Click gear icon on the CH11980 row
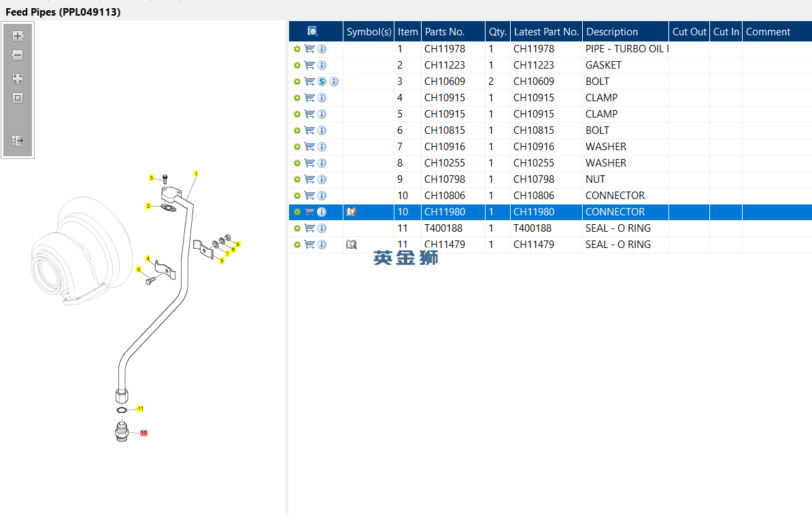This screenshot has height=515, width=812. coord(297,212)
